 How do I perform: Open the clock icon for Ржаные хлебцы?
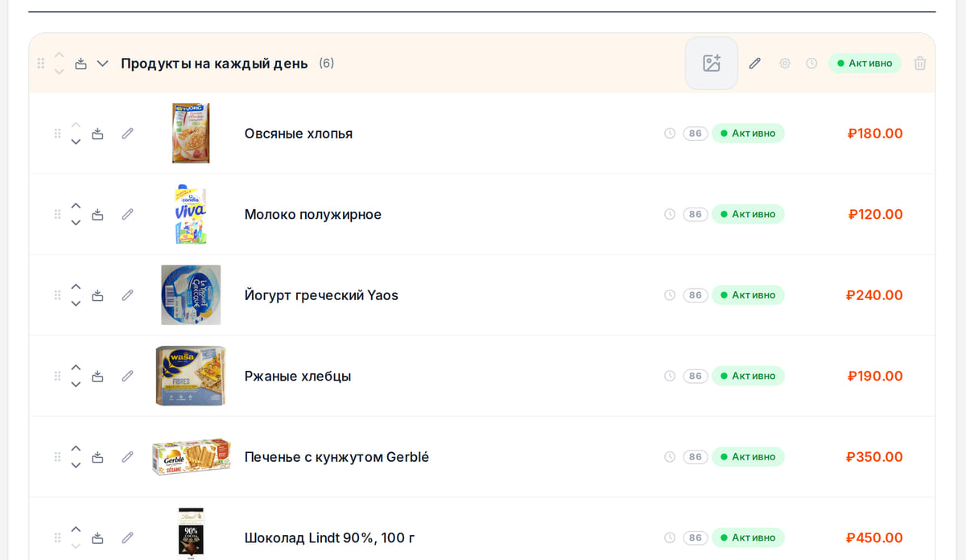click(x=670, y=376)
